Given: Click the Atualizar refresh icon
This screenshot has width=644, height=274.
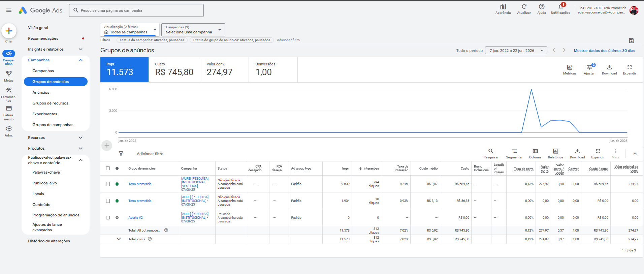Looking at the screenshot, I should pos(524,7).
